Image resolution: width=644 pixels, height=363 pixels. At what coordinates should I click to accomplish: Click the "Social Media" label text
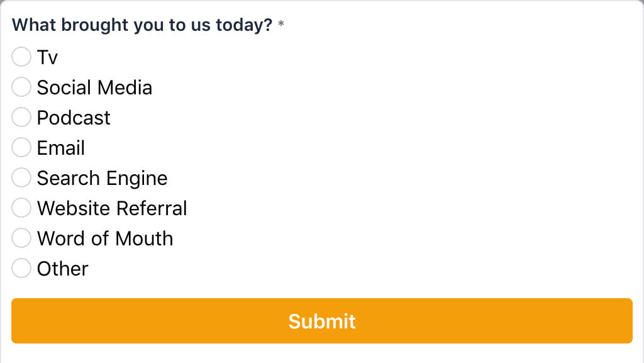(94, 87)
